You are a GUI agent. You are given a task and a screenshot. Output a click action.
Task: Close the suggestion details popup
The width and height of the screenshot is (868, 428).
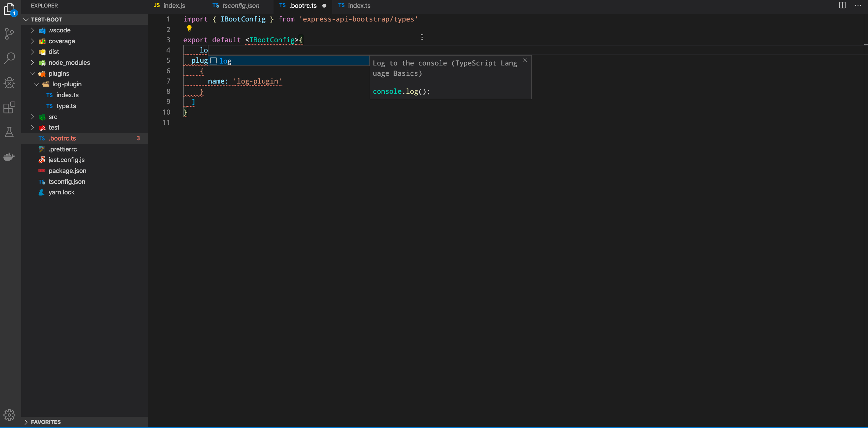[525, 60]
